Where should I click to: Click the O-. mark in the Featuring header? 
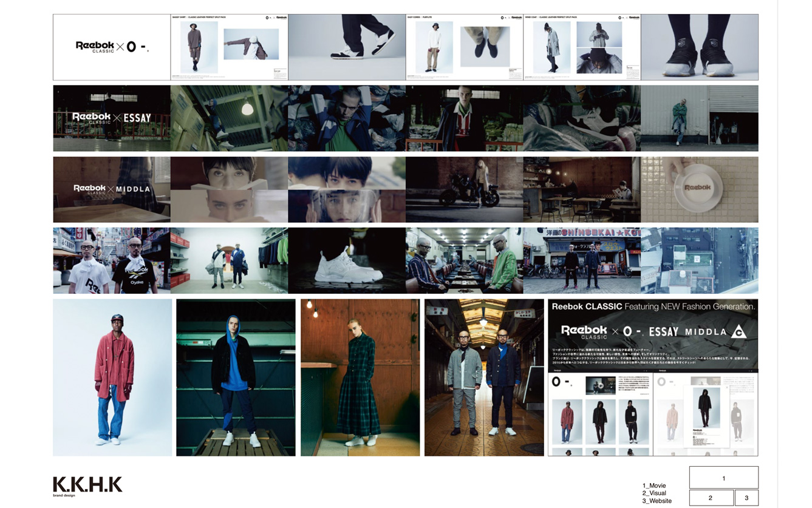(x=633, y=331)
